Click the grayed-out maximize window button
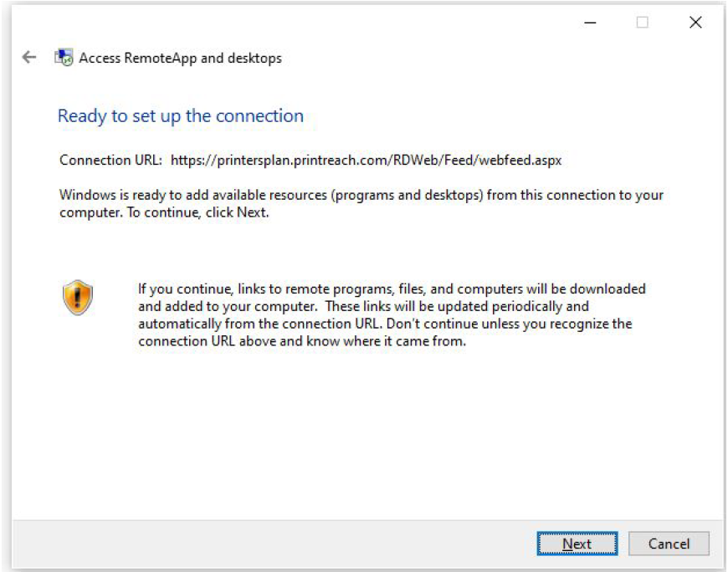728x572 pixels. (643, 23)
